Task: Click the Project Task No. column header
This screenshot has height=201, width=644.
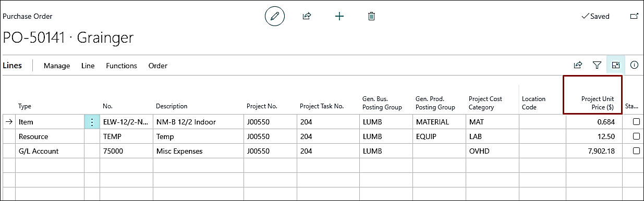Action: coord(322,106)
